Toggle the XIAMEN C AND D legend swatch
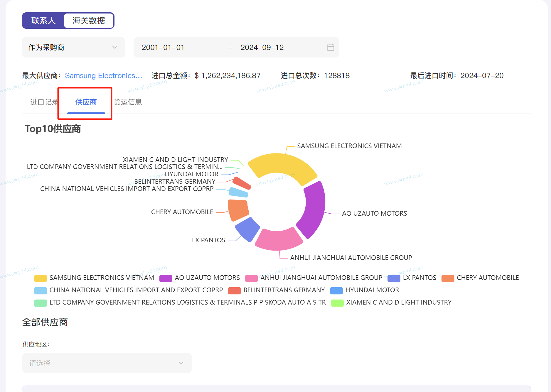This screenshot has width=551, height=392. pyautogui.click(x=337, y=303)
